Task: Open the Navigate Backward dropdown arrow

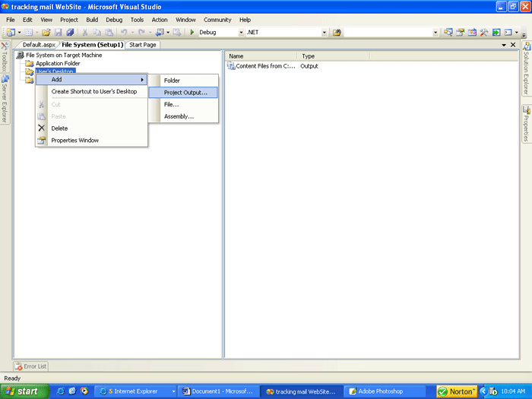Action: pos(168,33)
